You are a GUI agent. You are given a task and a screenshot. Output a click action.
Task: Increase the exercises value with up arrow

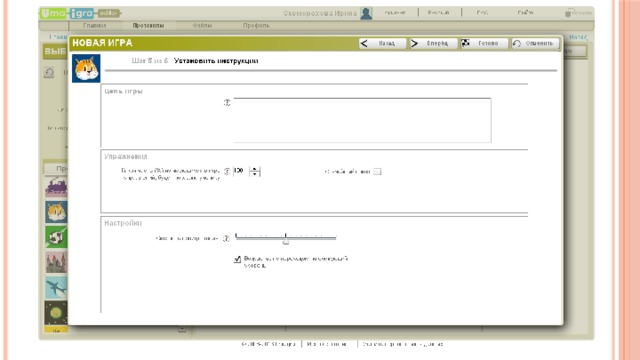tap(255, 169)
